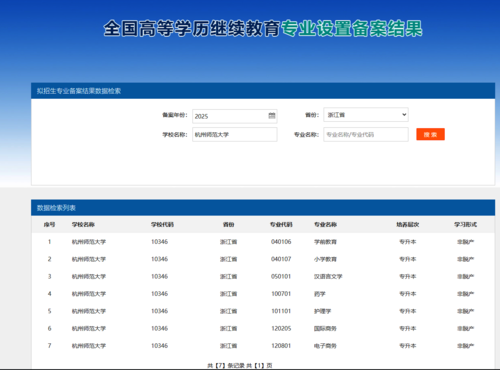Click the 学校代码 column header
500x370 pixels.
(x=162, y=225)
